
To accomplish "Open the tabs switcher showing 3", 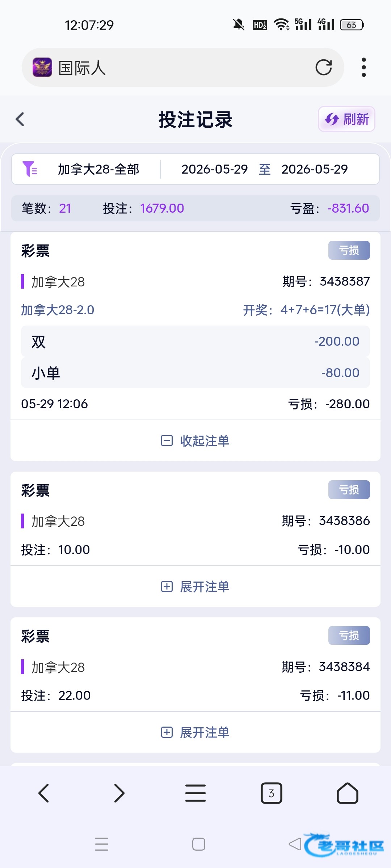I will pyautogui.click(x=272, y=793).
